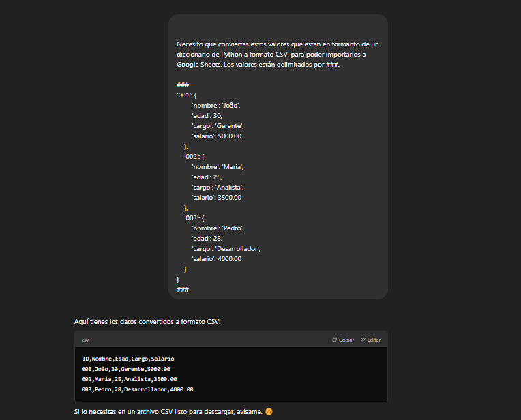
Task: Click the 'cargo': 'Desarrollador' line
Action: point(226,248)
